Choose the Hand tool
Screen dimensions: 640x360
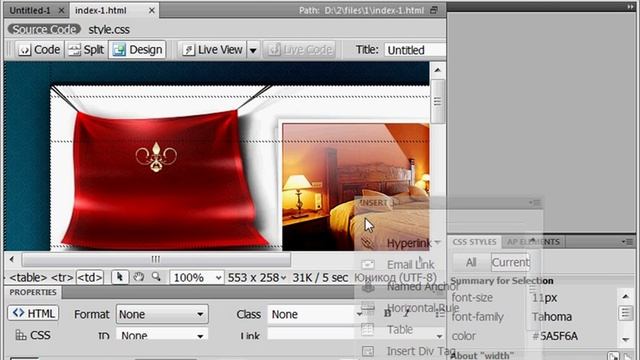pyautogui.click(x=139, y=277)
